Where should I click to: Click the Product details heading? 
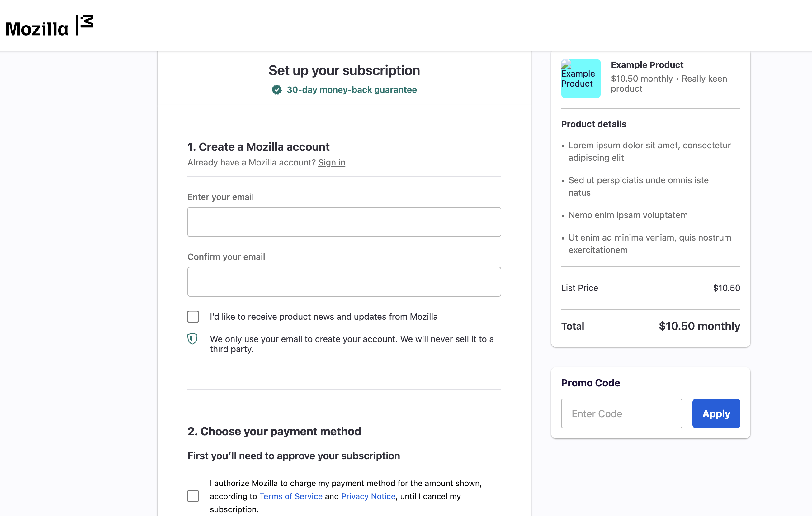coord(593,124)
